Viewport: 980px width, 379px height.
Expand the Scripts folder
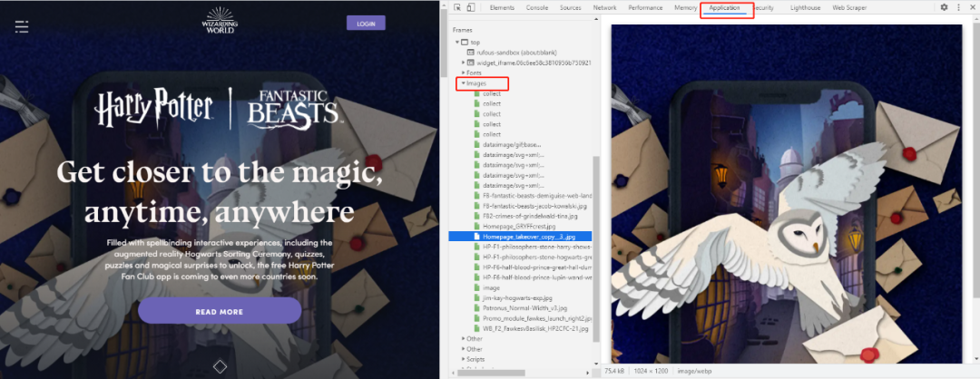[x=463, y=359]
